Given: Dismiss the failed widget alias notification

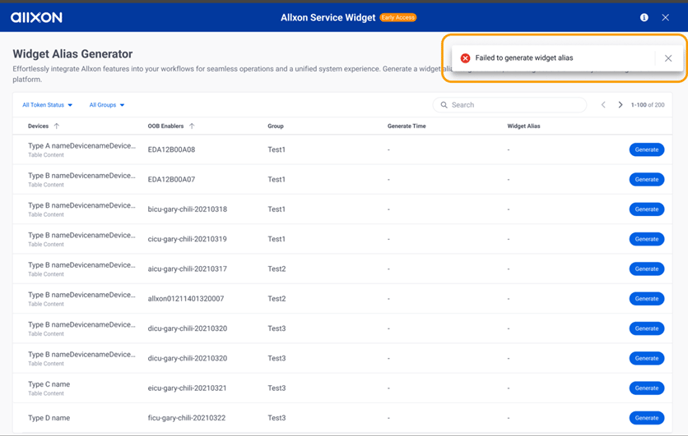Looking at the screenshot, I should (x=668, y=58).
